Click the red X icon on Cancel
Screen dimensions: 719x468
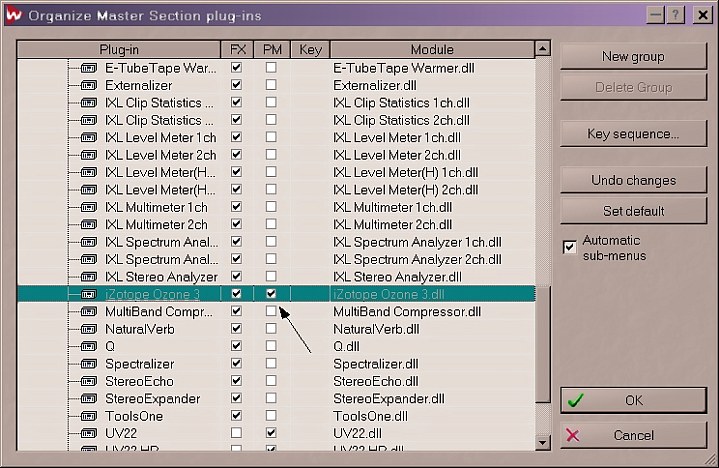pos(573,435)
